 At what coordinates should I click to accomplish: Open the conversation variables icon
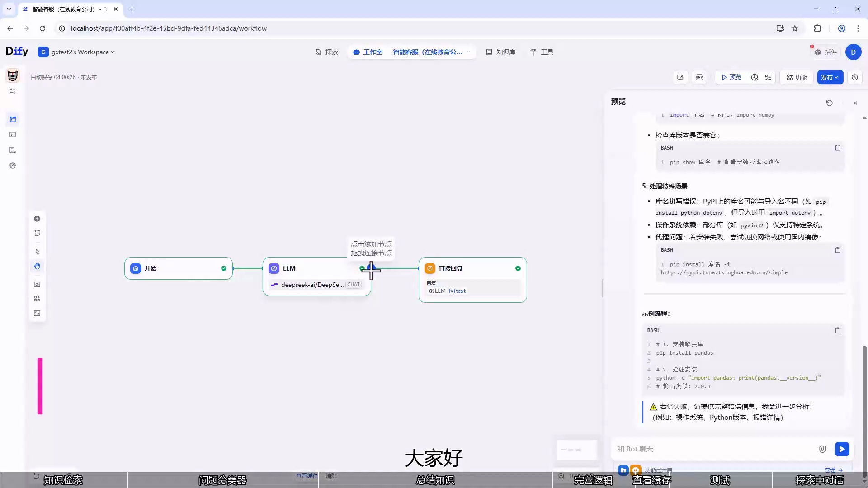coord(680,77)
